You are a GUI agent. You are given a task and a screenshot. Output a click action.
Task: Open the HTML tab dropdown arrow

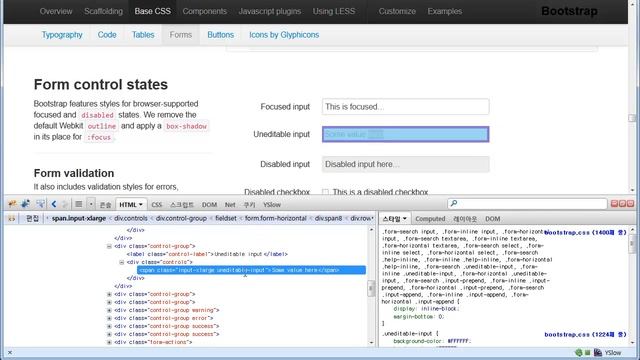[141, 204]
